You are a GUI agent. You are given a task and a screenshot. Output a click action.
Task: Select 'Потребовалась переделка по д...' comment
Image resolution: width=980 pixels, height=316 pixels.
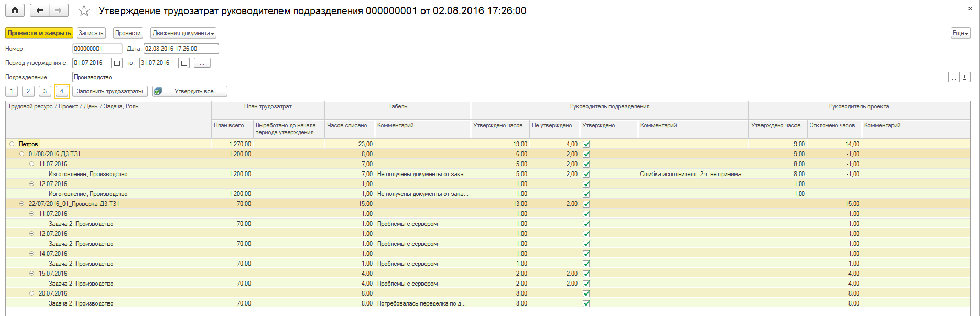tap(423, 303)
